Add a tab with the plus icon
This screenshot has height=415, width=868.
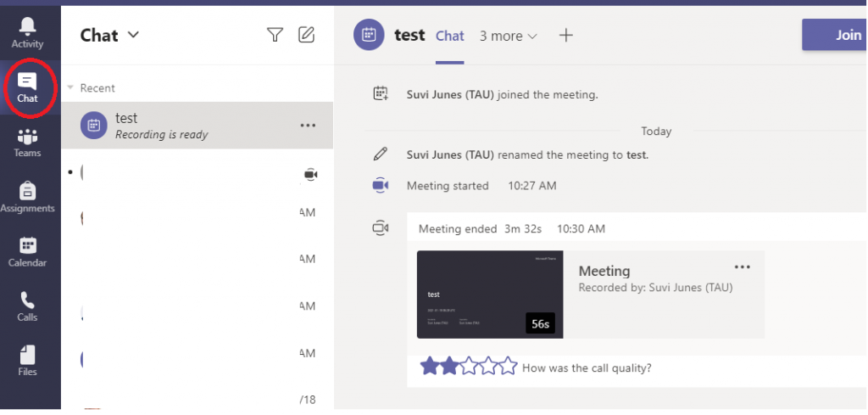pos(566,36)
